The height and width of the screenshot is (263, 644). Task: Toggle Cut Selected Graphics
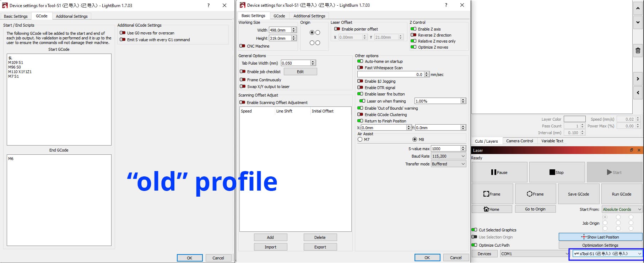point(474,230)
